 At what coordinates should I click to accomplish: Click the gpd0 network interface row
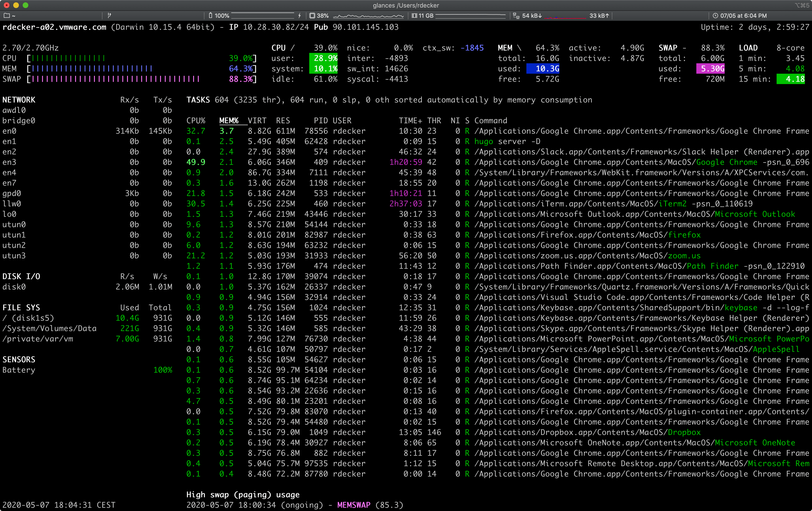[x=87, y=194]
